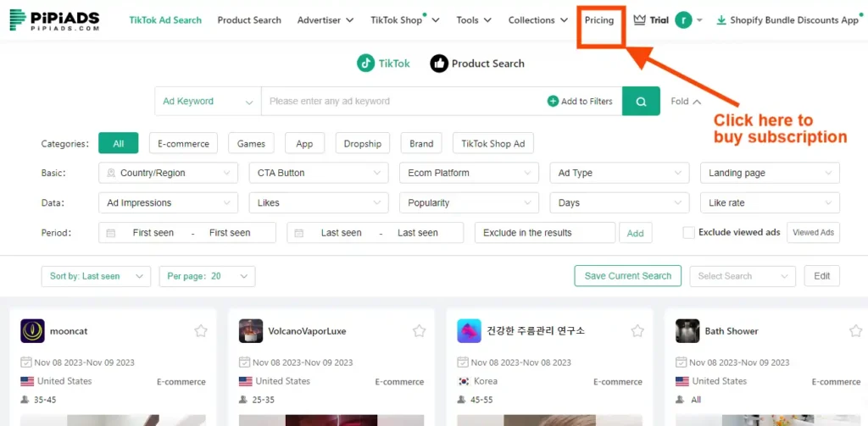Click the Edit button
The width and height of the screenshot is (868, 426).
[x=822, y=276]
